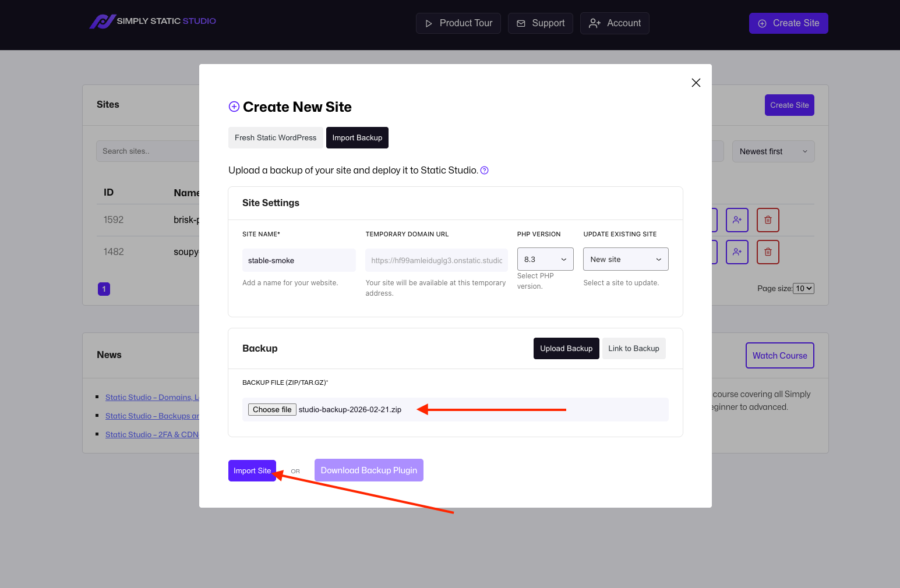This screenshot has height=588, width=900.
Task: Open the PHP Version dropdown
Action: [x=545, y=259]
